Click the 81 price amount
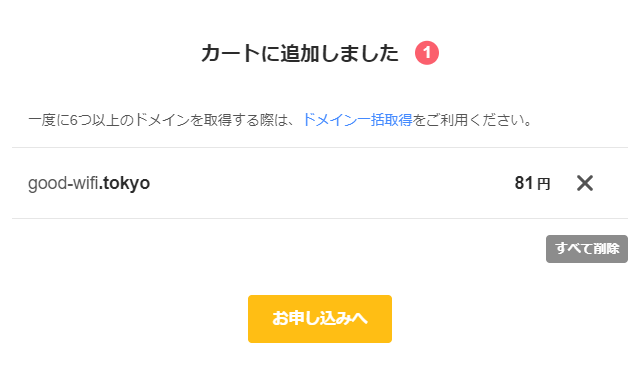Image resolution: width=640 pixels, height=387 pixels. tap(524, 183)
